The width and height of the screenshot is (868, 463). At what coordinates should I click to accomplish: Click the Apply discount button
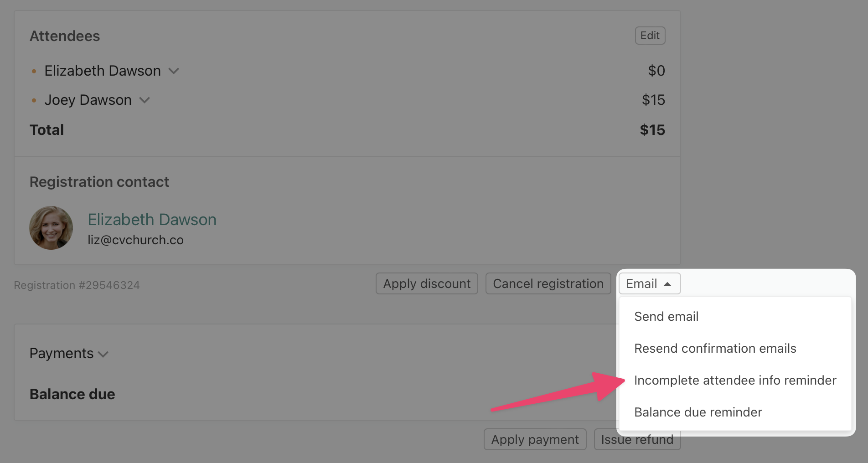pos(426,283)
